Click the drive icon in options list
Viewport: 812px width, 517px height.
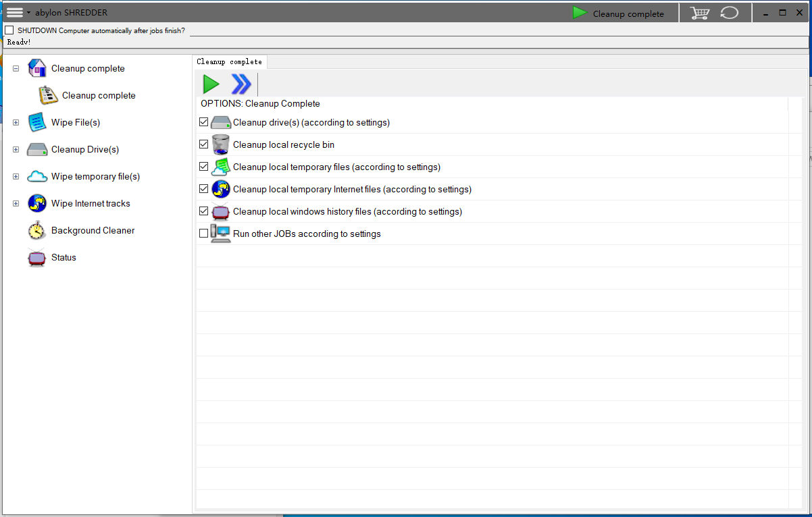[221, 123]
